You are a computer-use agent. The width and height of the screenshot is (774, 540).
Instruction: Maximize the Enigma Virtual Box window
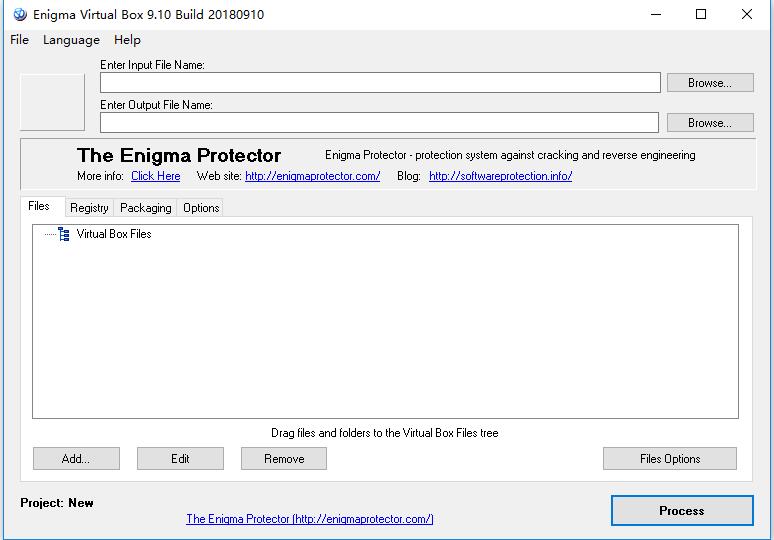pos(701,14)
